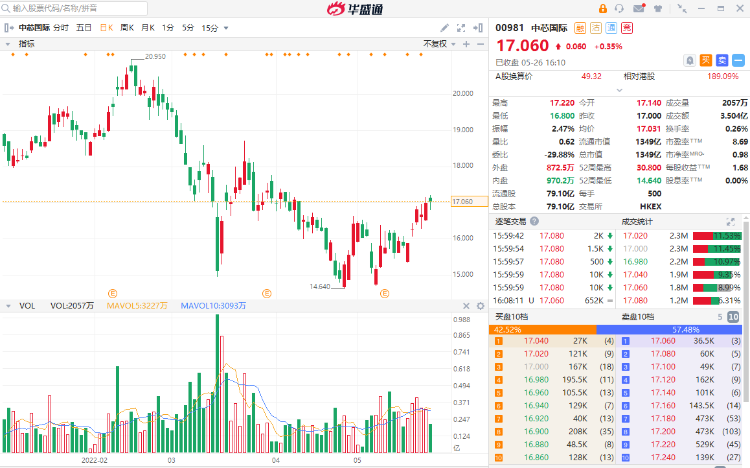
Task: Shrink window with the compact mode icon
Action: click(682, 9)
